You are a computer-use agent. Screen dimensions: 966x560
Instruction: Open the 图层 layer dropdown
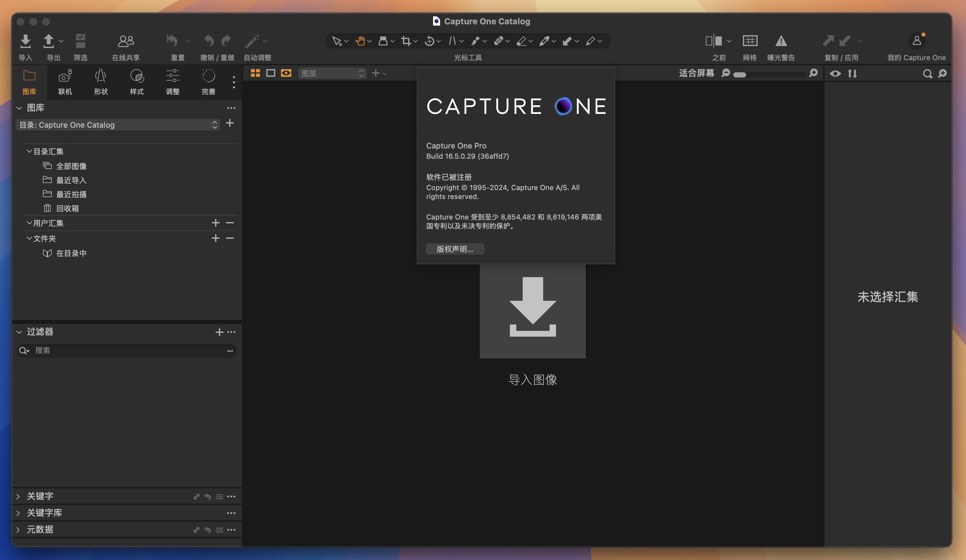tap(332, 73)
